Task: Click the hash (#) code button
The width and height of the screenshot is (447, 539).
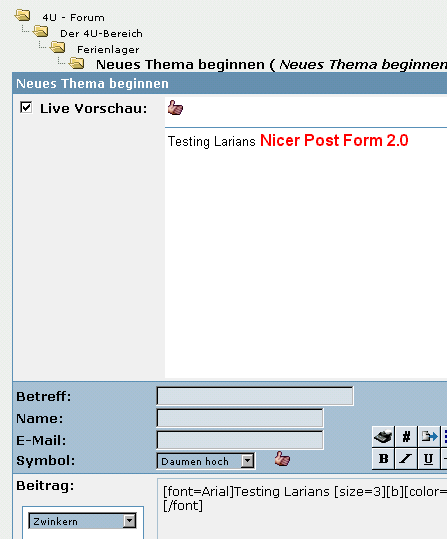Action: pyautogui.click(x=406, y=437)
